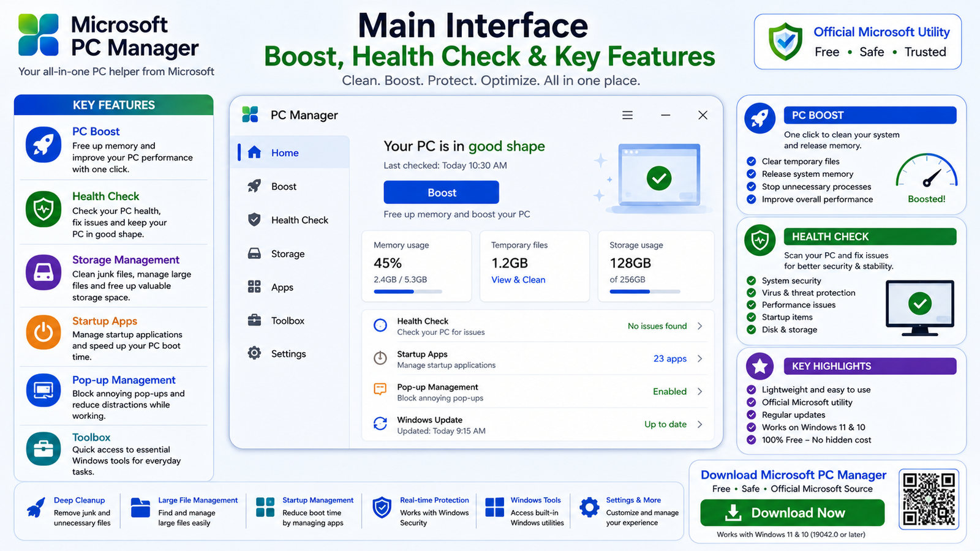
Task: Click the Boosted speedometer gauge
Action: 927,171
